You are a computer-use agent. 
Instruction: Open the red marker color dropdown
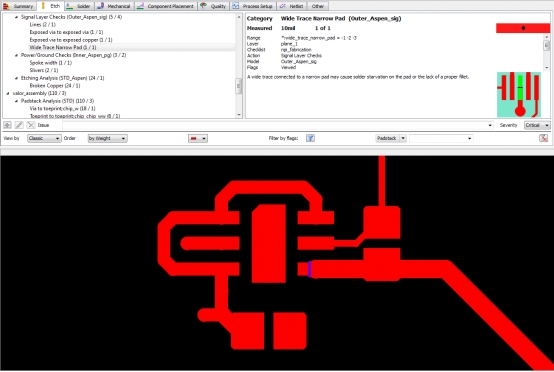tap(198, 138)
